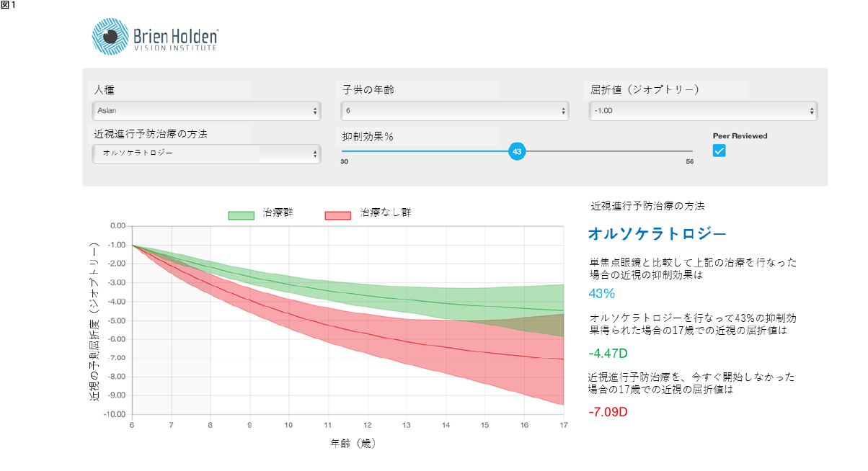The image size is (868, 471).
Task: Click the arrow icon on the 子供の年齢 dropdown
Action: coord(563,111)
